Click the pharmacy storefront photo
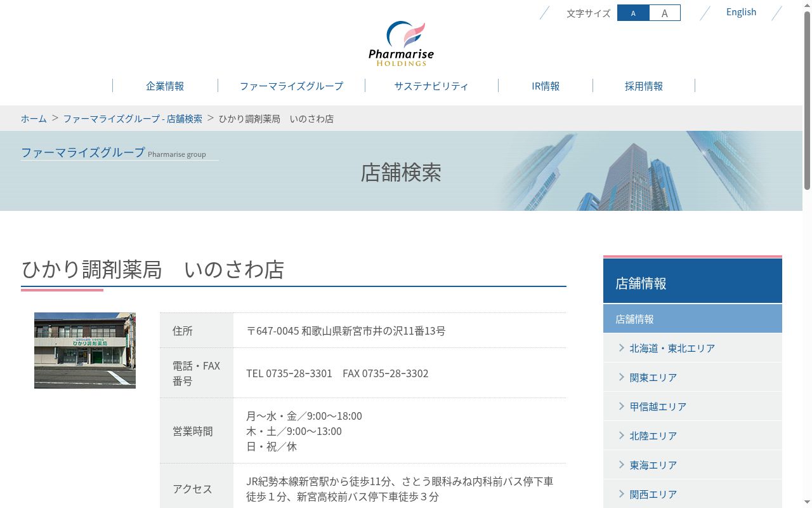The height and width of the screenshot is (508, 812). pos(85,351)
